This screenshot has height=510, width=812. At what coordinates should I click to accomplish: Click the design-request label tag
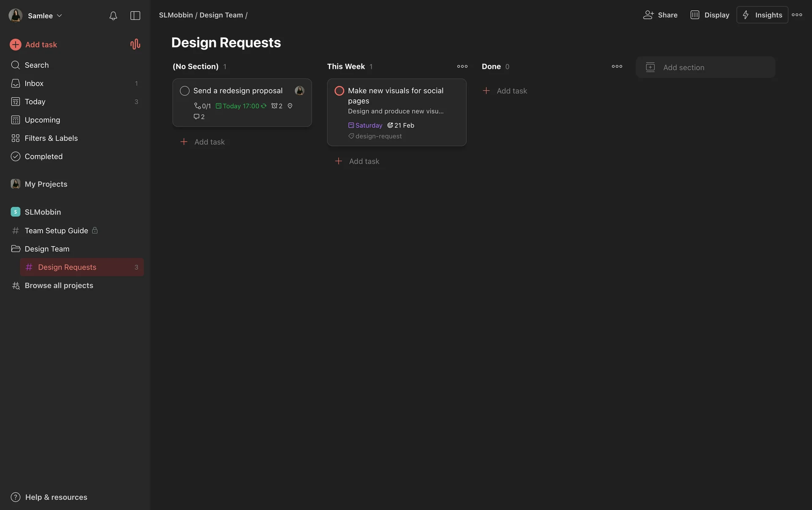(378, 136)
